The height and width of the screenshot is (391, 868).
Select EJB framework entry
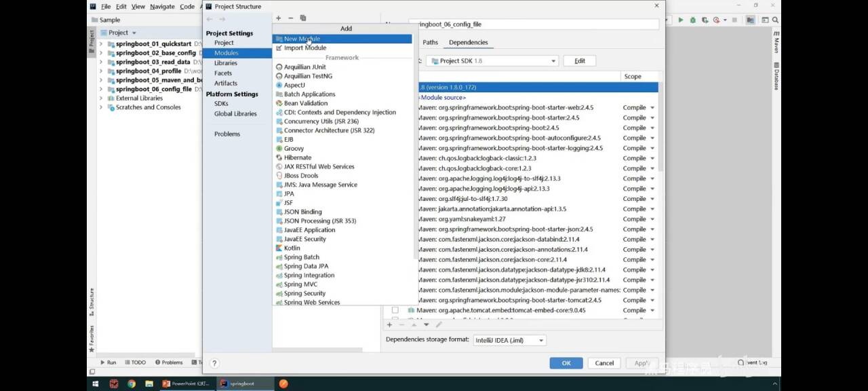point(342,139)
